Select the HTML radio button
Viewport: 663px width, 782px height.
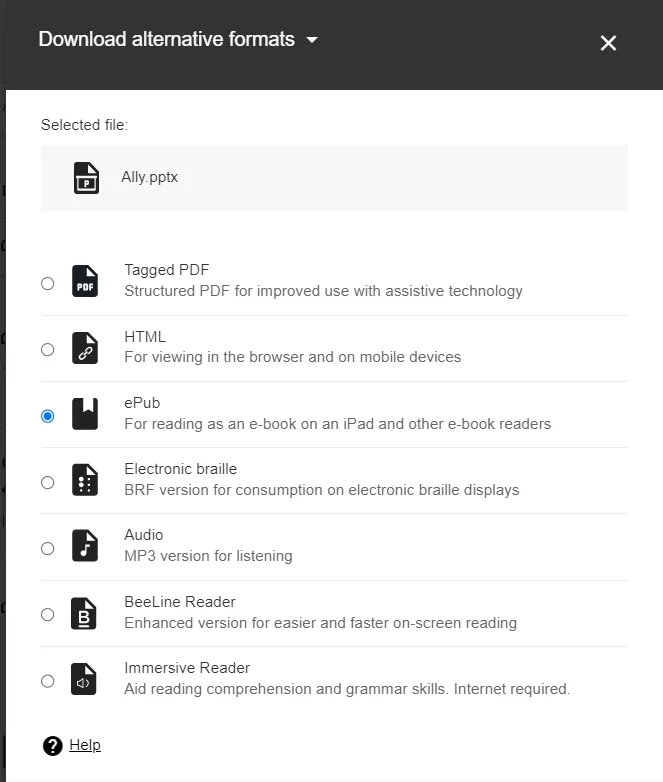click(48, 349)
